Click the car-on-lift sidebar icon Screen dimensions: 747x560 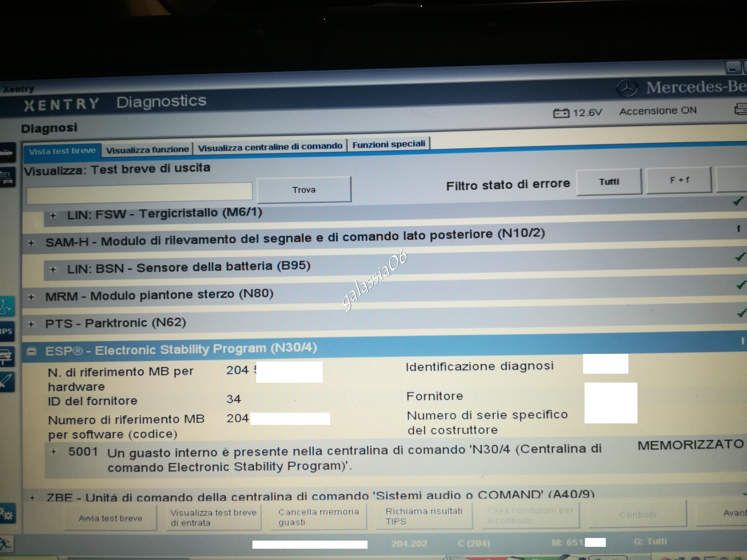tap(7, 356)
